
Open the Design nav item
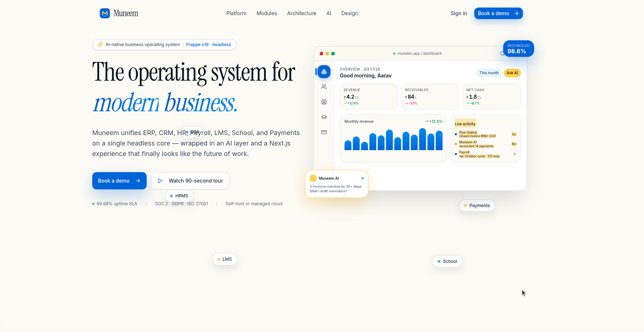pos(350,13)
